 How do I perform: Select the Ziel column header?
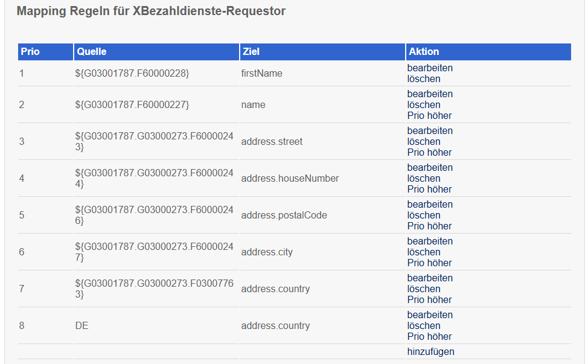(251, 52)
